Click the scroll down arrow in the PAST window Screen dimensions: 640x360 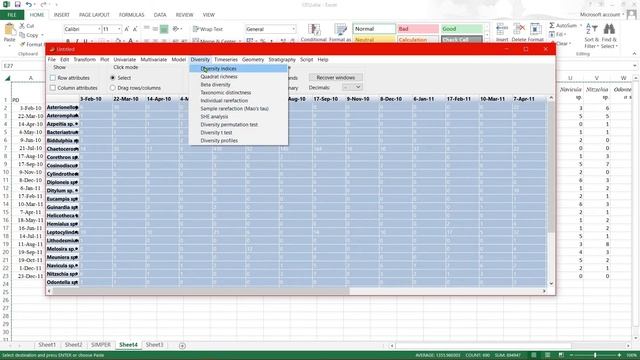551,283
